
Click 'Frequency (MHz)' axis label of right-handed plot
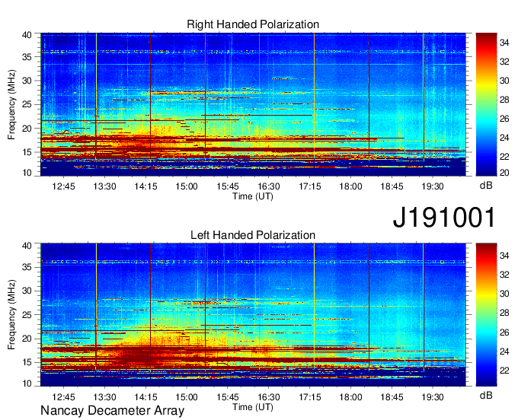(x=11, y=104)
